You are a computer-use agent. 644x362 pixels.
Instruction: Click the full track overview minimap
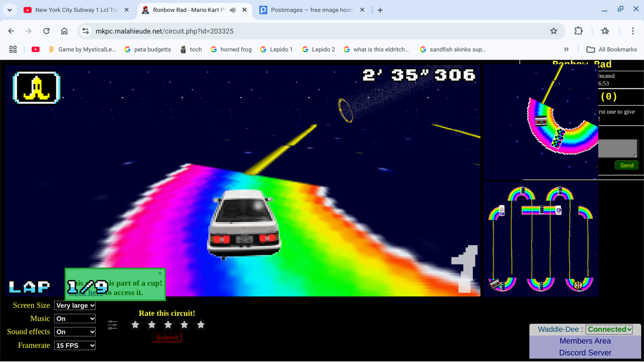(x=541, y=239)
